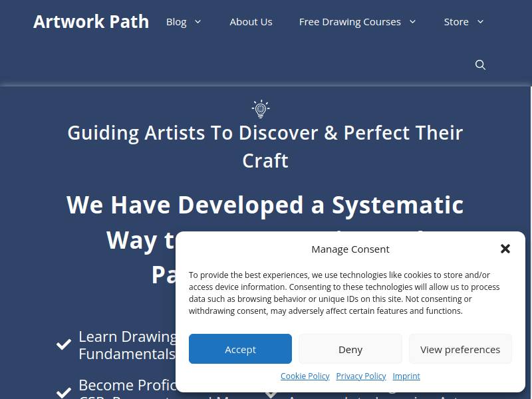Accept the cookie consent
Screen dimensions: 532x399
pyautogui.click(x=240, y=348)
